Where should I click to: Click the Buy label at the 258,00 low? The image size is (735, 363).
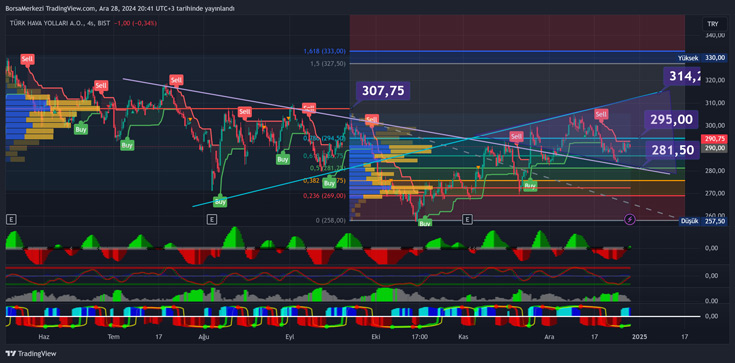coord(425,223)
